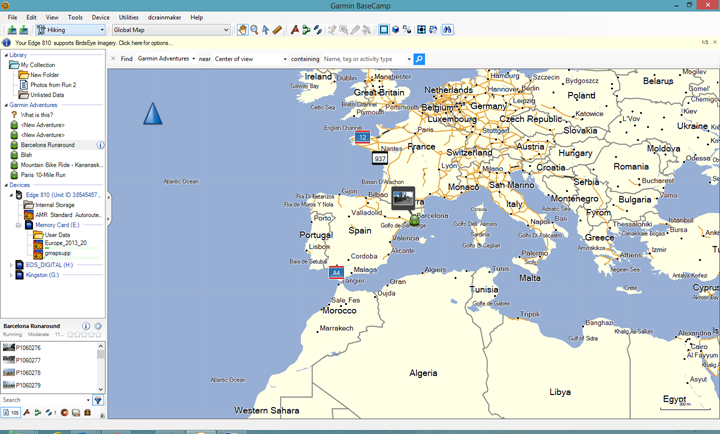Select the Measure ruler tool

pos(278,30)
